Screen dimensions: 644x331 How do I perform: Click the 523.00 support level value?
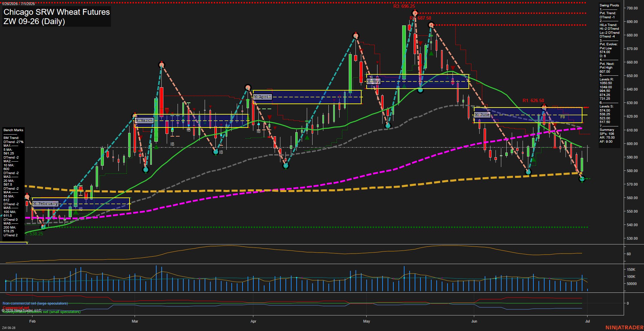[605, 118]
